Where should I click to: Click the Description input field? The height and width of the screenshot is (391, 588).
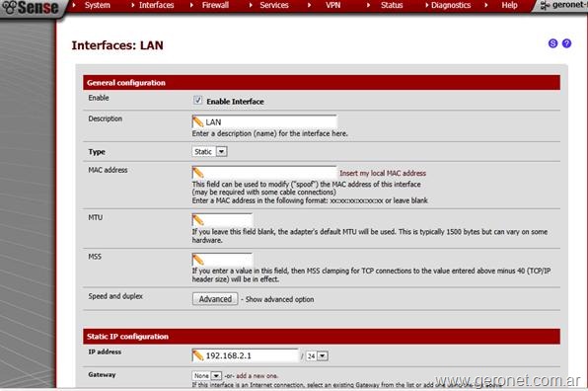pos(264,122)
